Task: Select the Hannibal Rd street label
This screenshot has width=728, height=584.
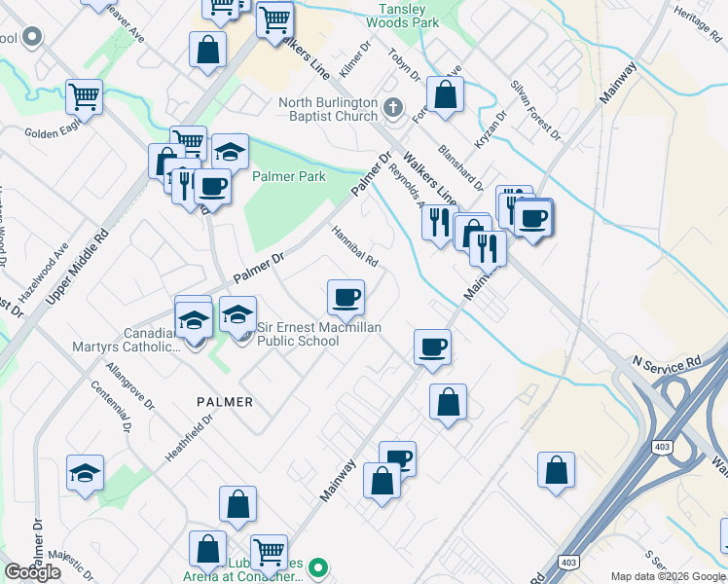Action: pos(354,246)
